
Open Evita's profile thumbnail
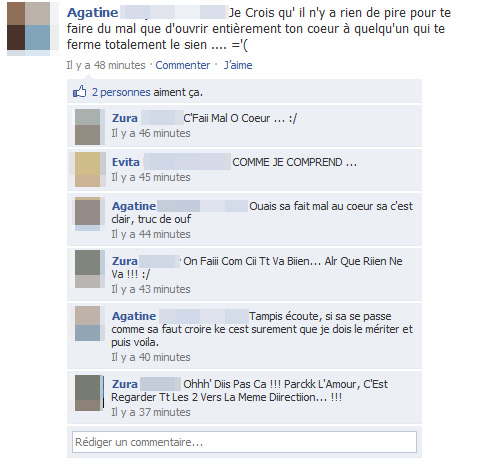coord(87,169)
